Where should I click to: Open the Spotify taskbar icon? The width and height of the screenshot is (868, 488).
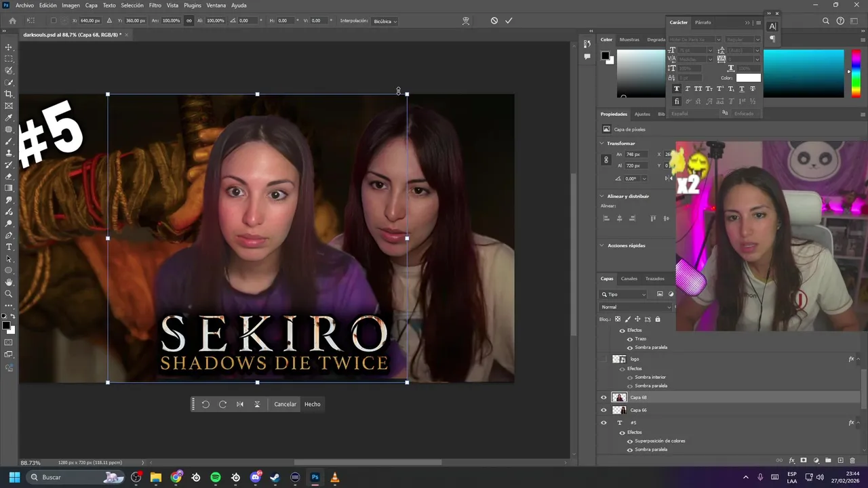coord(216,477)
